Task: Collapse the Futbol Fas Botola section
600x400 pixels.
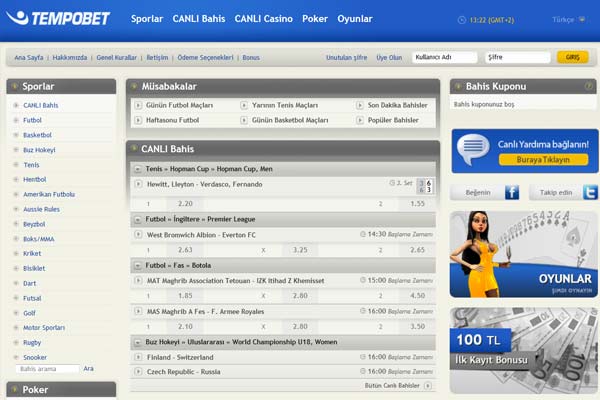Action: pyautogui.click(x=138, y=266)
